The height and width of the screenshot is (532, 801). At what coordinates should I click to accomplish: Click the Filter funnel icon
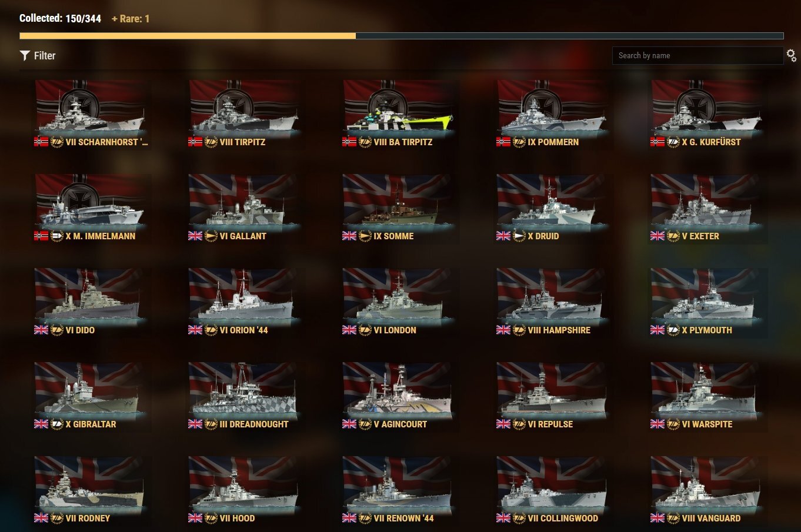[25, 55]
